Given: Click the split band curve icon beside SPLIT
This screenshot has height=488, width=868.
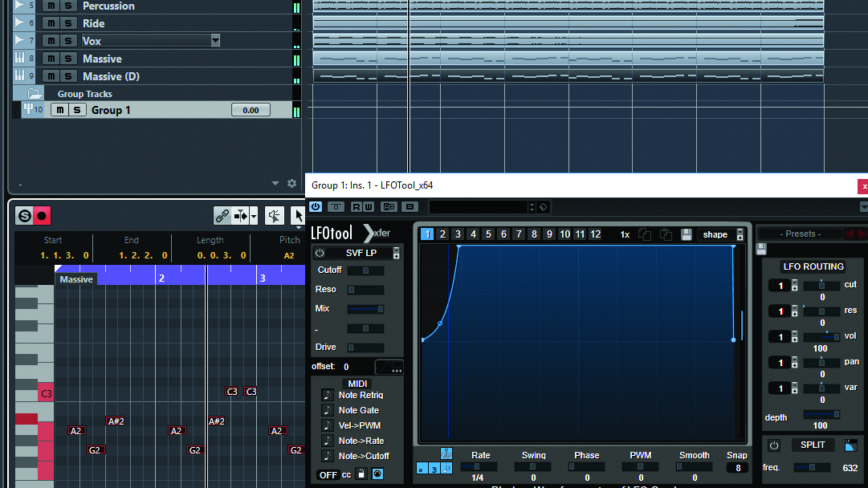Looking at the screenshot, I should coord(851,445).
